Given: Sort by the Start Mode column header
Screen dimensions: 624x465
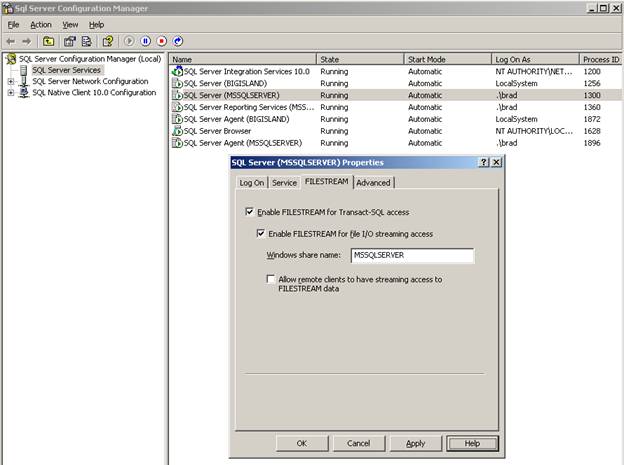Looking at the screenshot, I should coord(448,59).
